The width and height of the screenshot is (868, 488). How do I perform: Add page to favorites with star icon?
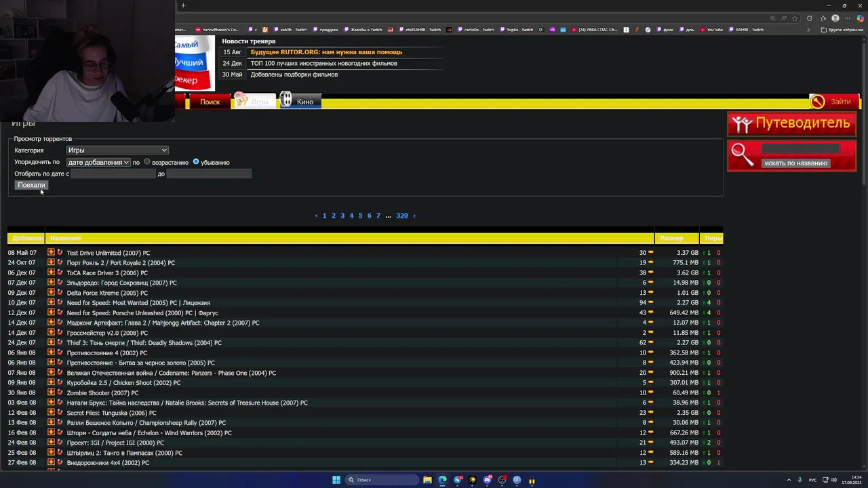point(795,18)
